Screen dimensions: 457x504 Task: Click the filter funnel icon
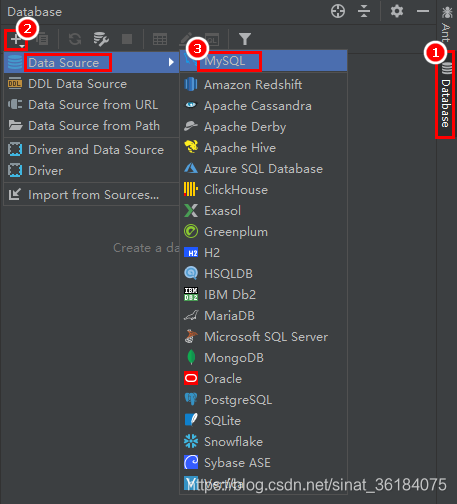click(245, 39)
